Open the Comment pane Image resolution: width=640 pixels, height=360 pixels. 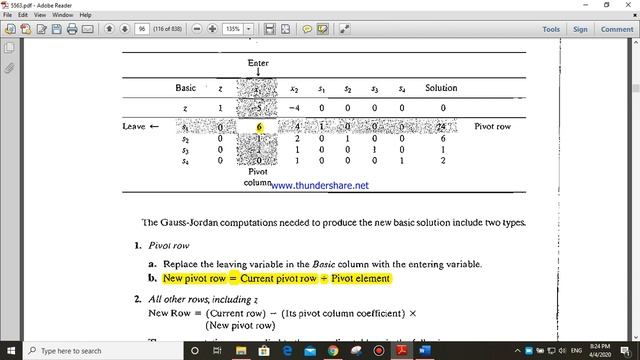tap(617, 29)
